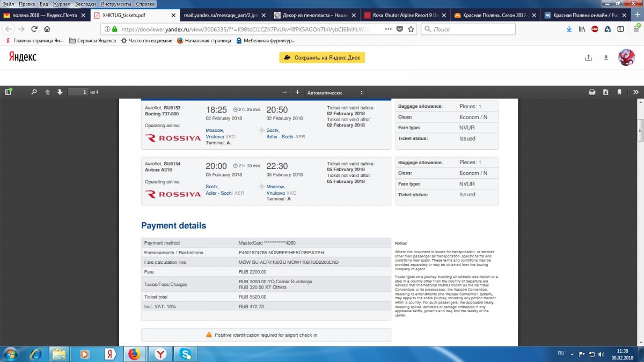This screenshot has width=644, height=362.
Task: Zoom out the PDF document
Action: (x=285, y=92)
